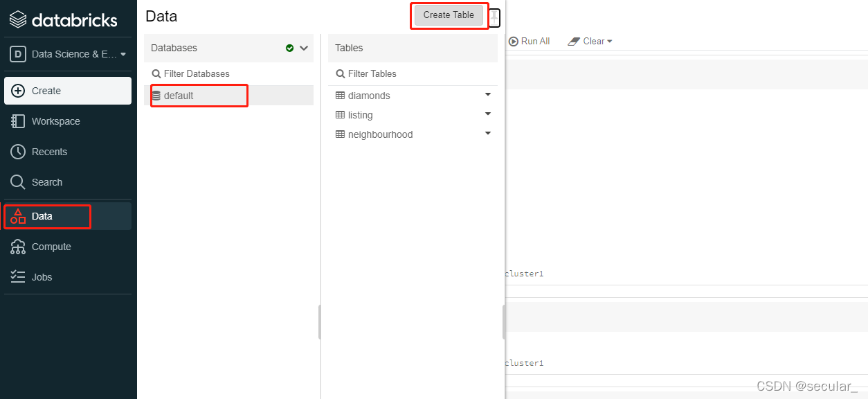Click the default database stack icon

pos(156,96)
